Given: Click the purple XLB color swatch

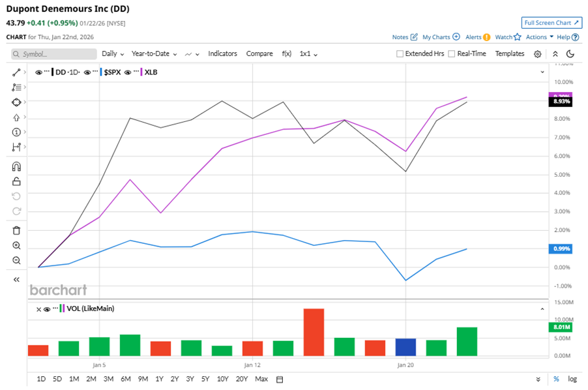Looking at the screenshot, I should [141, 72].
